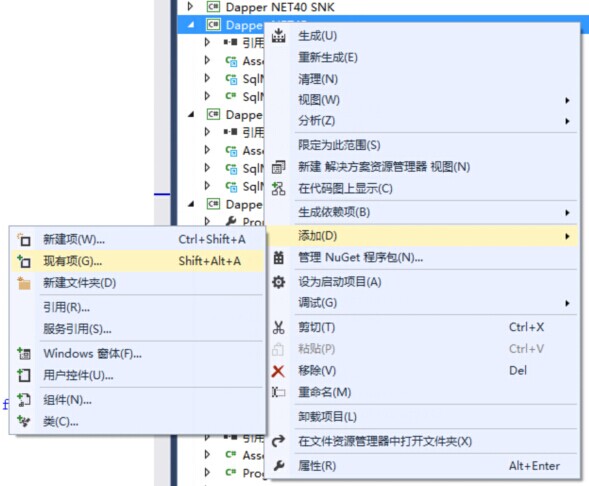Click the rename icon beside 重命名

pyautogui.click(x=278, y=392)
